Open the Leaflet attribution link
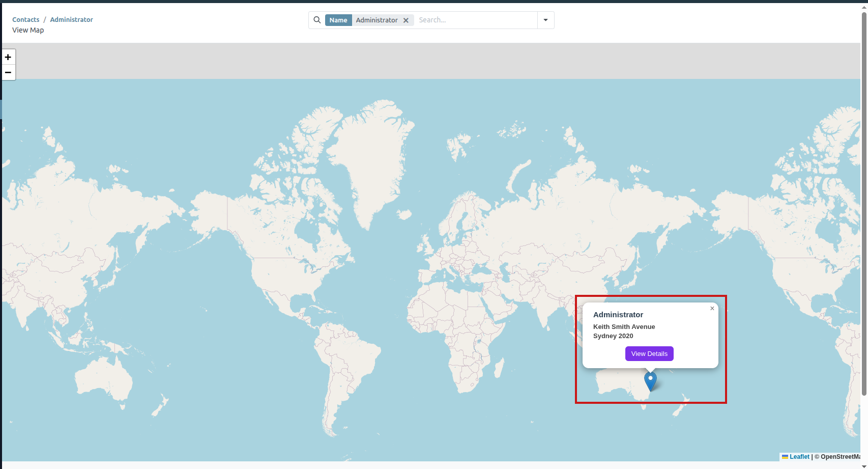 [799, 457]
